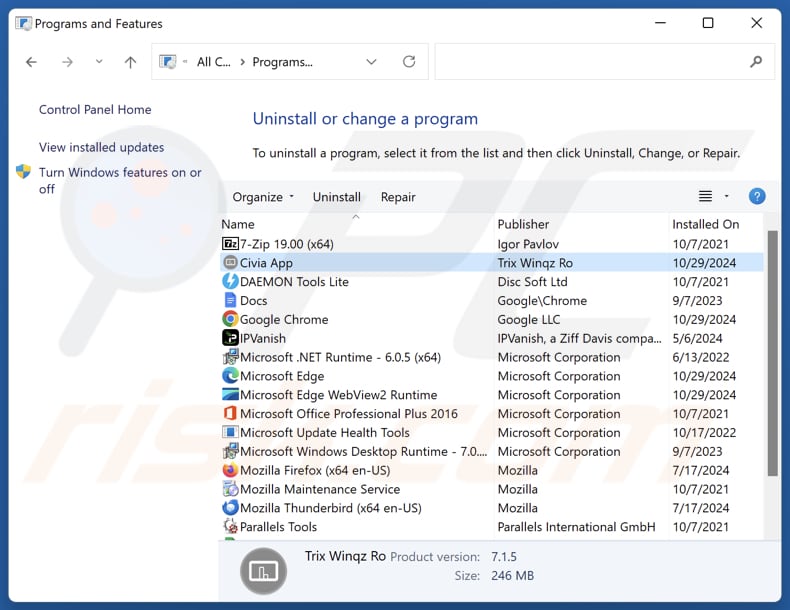
Task: Click the Parallels Tools icon
Action: point(230,526)
